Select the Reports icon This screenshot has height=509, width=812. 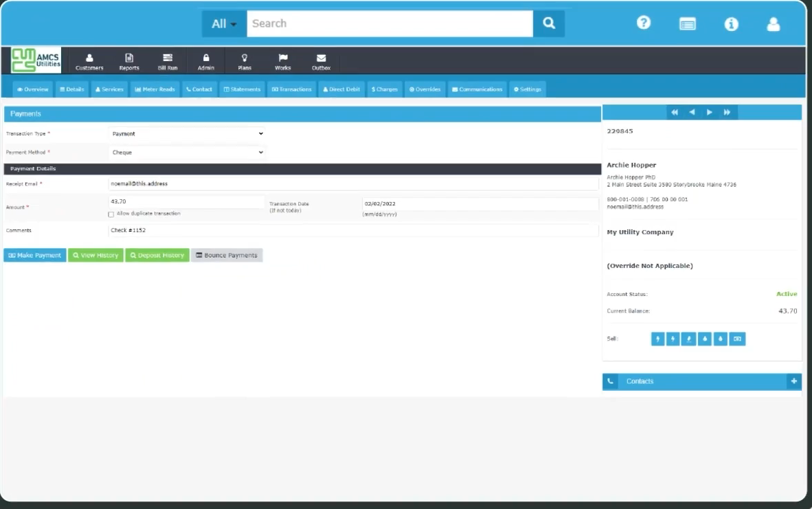pyautogui.click(x=128, y=60)
